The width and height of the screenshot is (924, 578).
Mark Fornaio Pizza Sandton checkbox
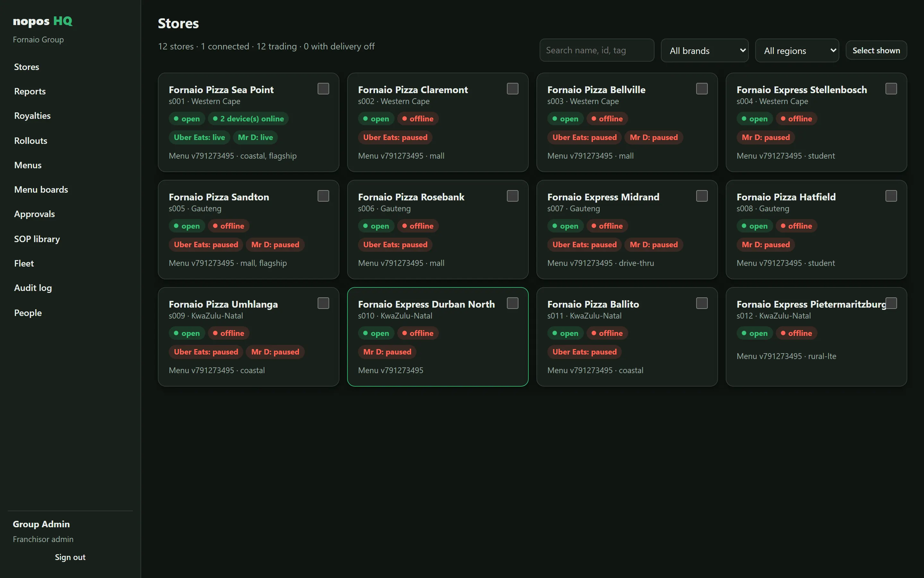pos(323,196)
